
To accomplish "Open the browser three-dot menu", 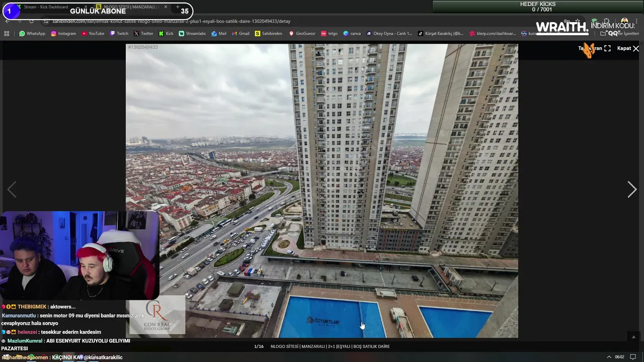I will pos(636,21).
